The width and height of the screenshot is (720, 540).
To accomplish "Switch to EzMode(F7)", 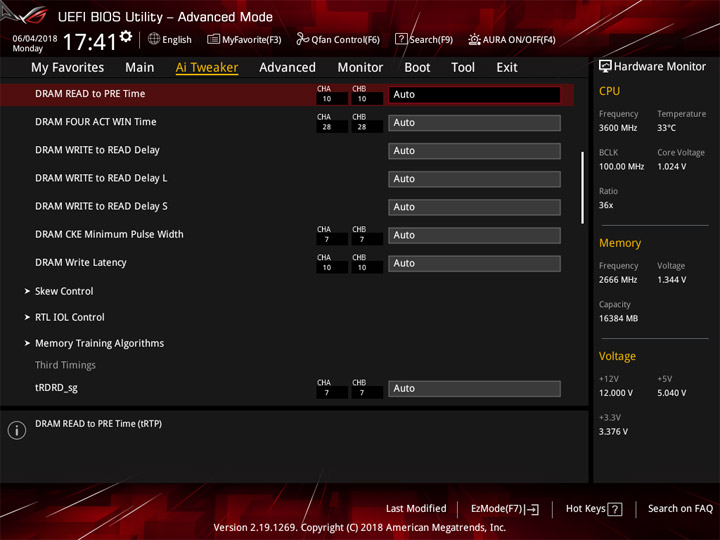I will point(496,508).
